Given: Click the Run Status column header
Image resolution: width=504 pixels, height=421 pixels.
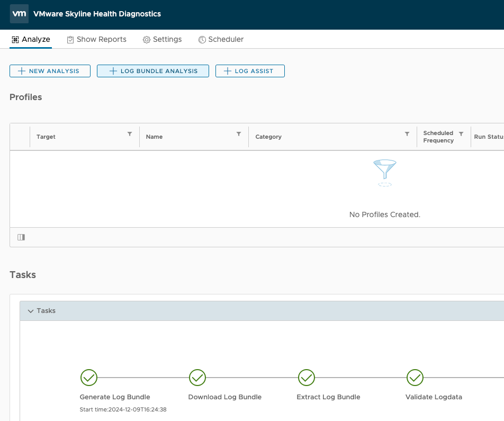Looking at the screenshot, I should click(x=489, y=137).
